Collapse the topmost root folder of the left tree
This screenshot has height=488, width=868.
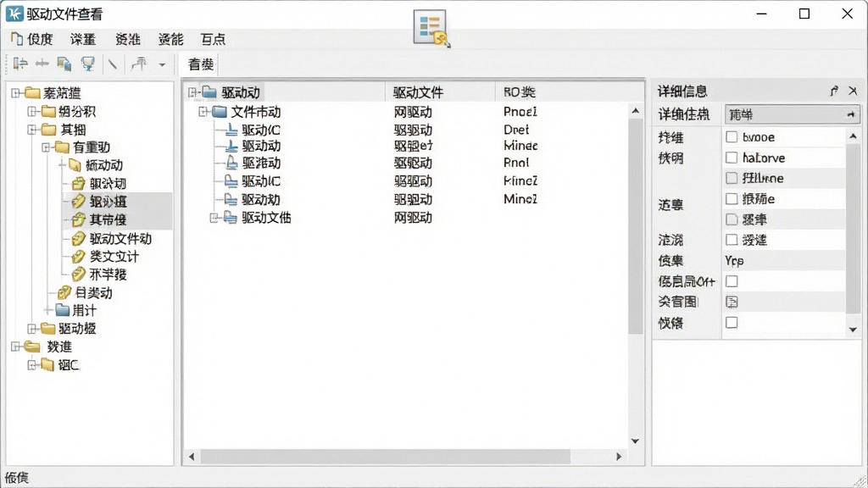point(16,93)
